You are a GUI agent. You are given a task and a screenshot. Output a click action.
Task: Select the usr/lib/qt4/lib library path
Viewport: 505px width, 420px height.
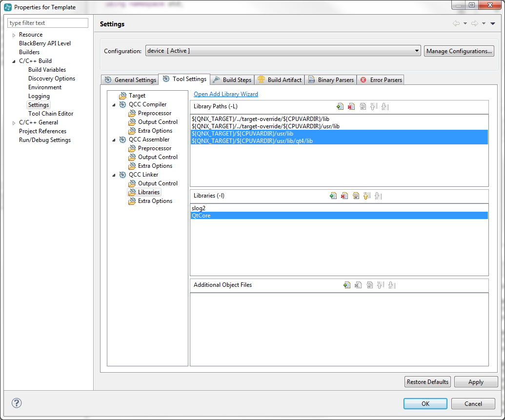[x=339, y=141]
